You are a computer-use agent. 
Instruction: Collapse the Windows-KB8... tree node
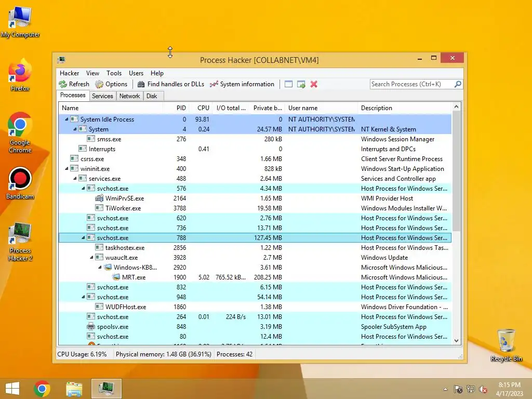pos(100,268)
